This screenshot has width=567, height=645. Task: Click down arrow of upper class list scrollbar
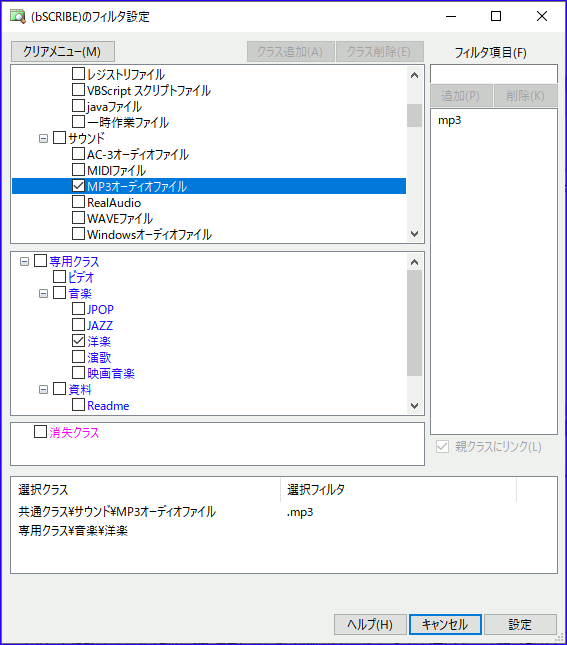pos(414,234)
